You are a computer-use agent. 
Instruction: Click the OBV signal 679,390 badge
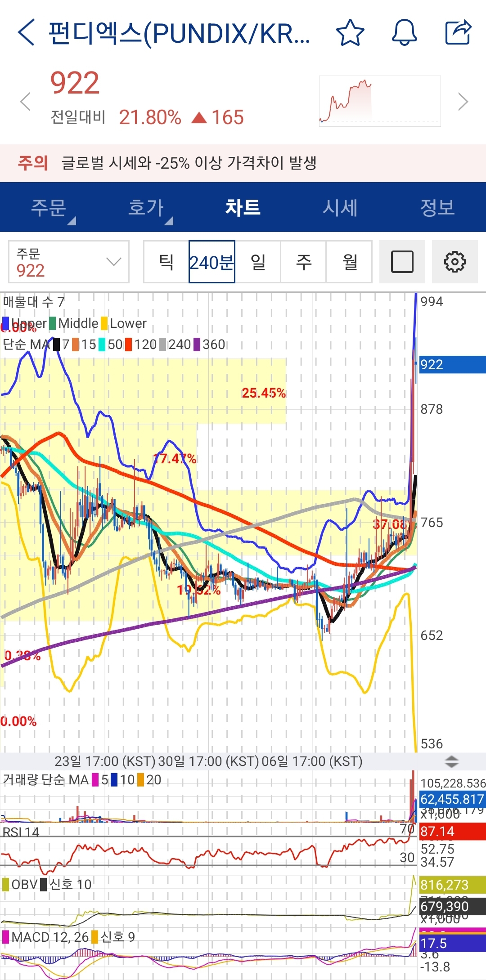tap(452, 906)
